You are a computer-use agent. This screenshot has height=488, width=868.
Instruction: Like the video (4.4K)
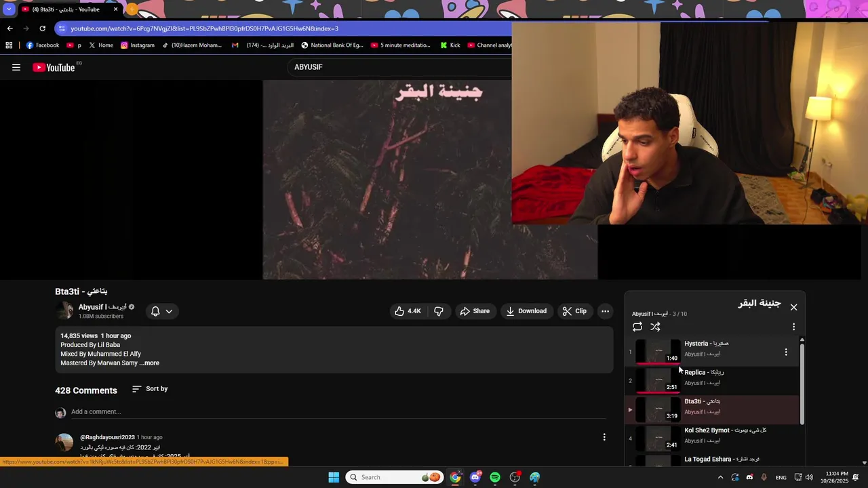408,311
